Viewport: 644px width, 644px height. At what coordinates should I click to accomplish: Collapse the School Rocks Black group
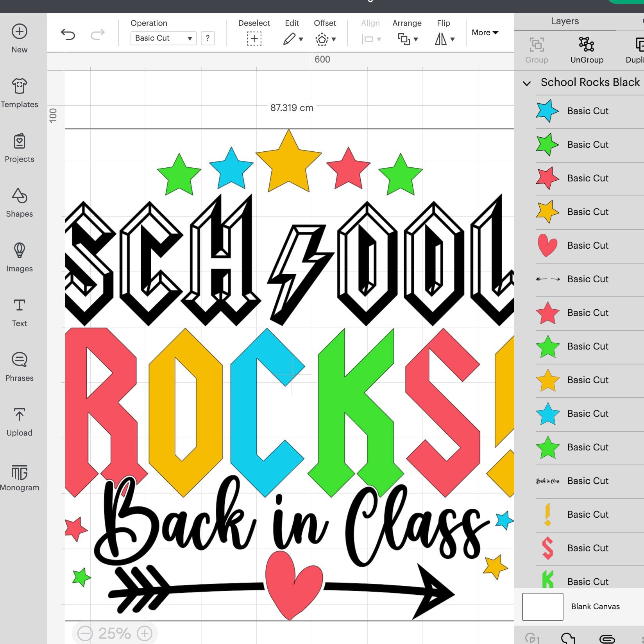click(x=526, y=83)
